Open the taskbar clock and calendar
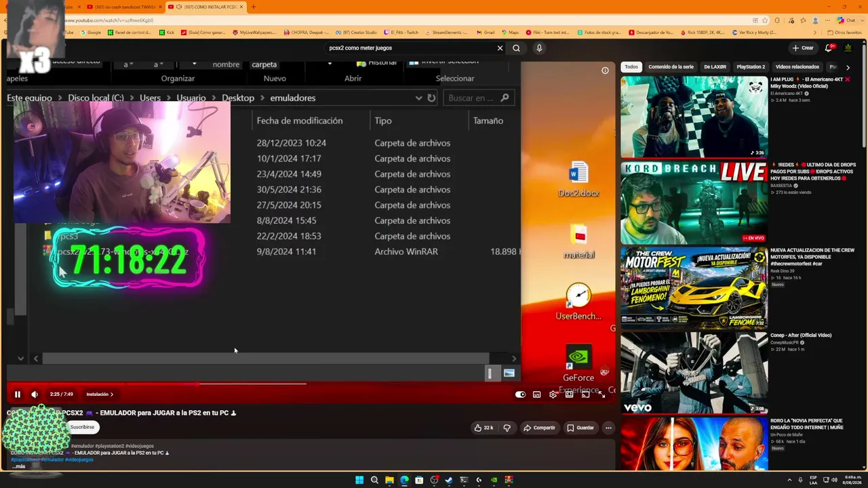This screenshot has width=868, height=488. (x=852, y=480)
